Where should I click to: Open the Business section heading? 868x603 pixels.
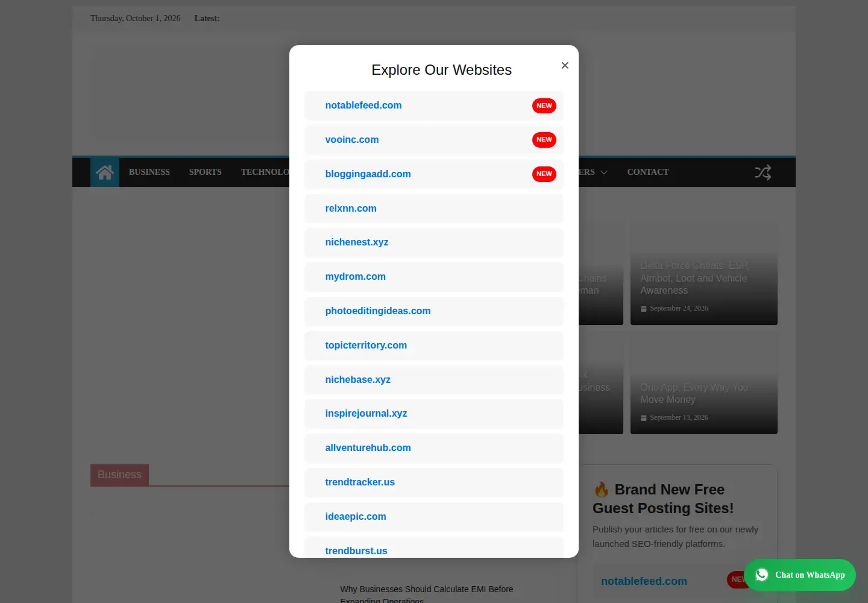coord(119,475)
